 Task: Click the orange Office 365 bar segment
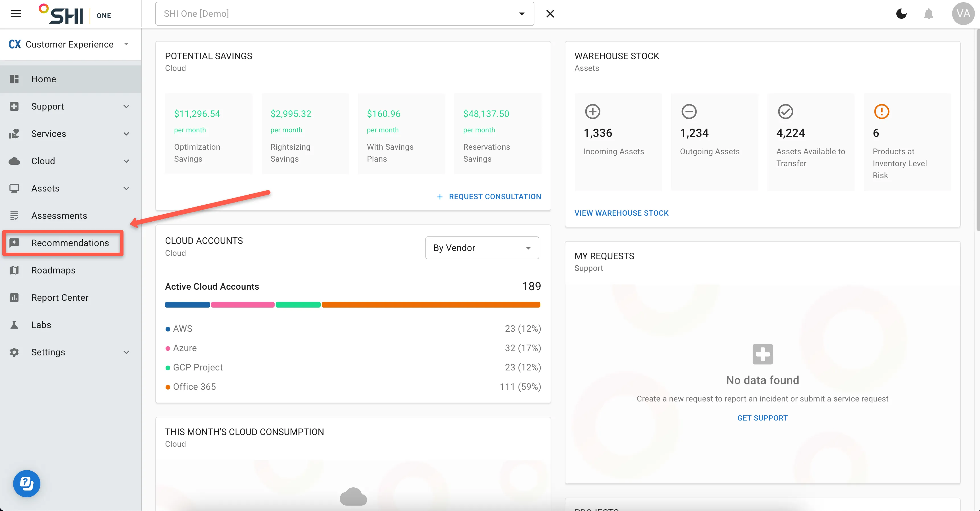tap(431, 305)
